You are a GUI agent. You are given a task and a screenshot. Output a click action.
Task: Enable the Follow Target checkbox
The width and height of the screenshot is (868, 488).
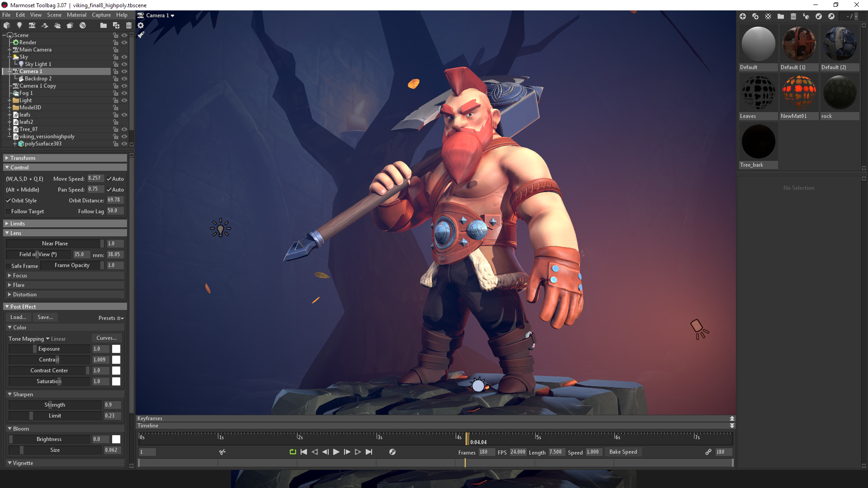click(x=8, y=211)
